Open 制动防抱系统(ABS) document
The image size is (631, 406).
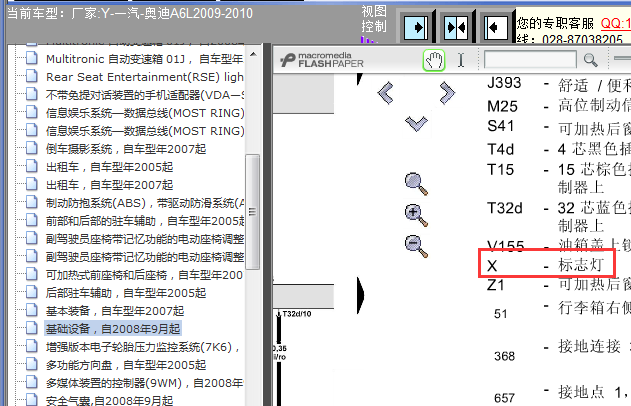click(x=145, y=203)
